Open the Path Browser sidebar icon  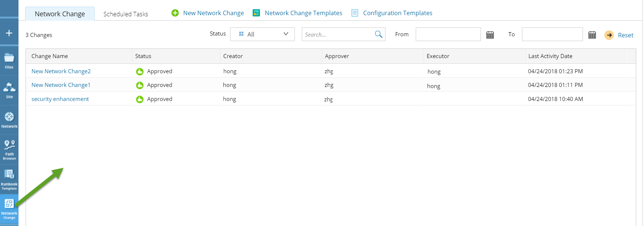9,149
